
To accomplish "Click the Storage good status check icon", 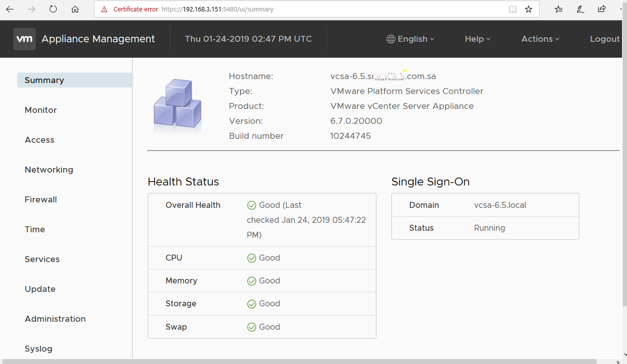I will point(252,303).
